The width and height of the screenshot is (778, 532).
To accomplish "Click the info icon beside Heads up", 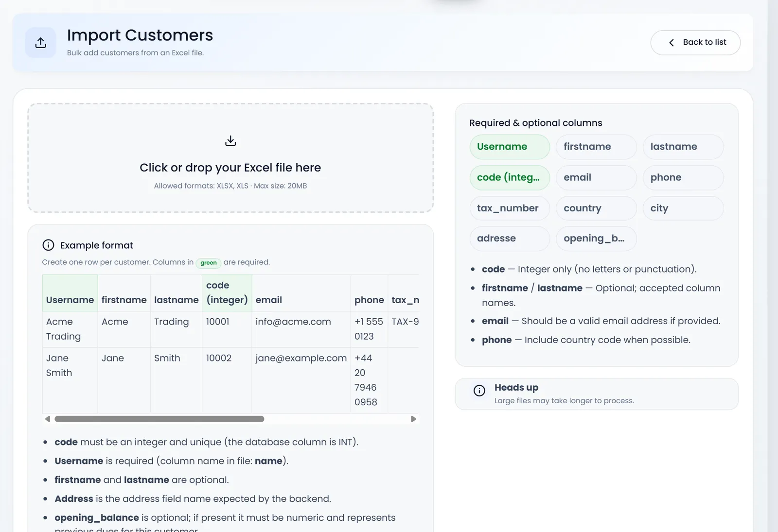I will point(479,391).
